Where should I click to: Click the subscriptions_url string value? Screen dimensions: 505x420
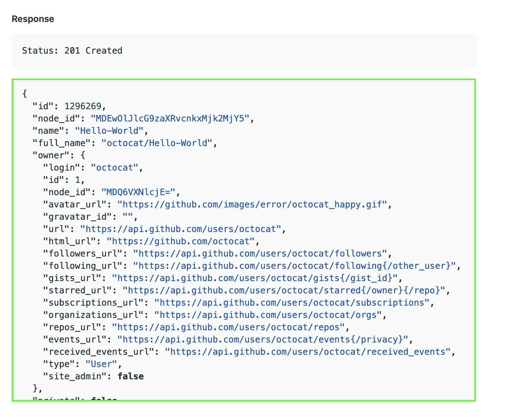(292, 302)
